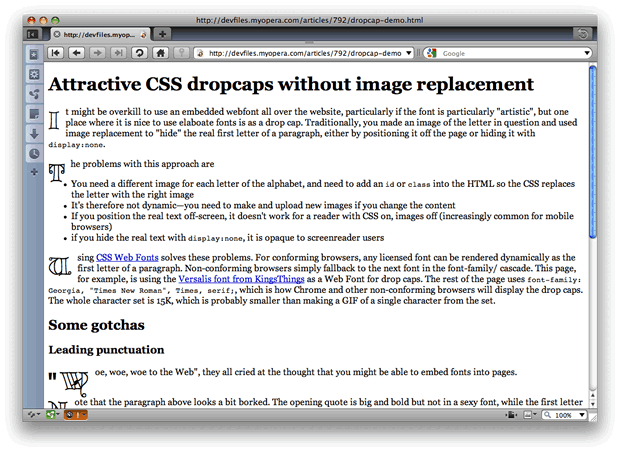Click the decorative W dropcap letter
This screenshot has width=620, height=453.
click(75, 383)
